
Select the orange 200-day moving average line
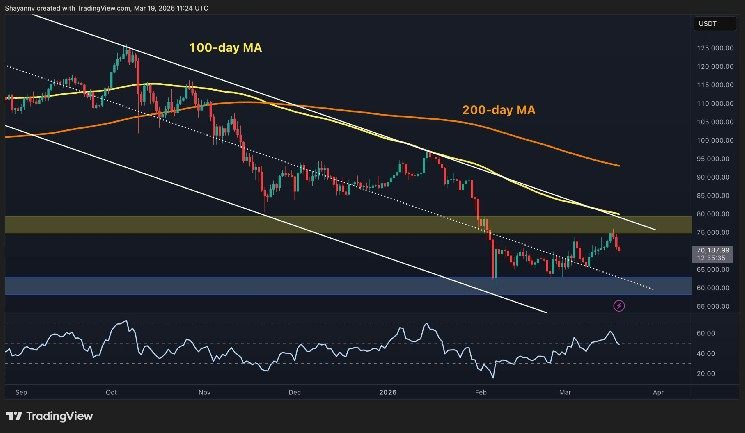(x=400, y=109)
